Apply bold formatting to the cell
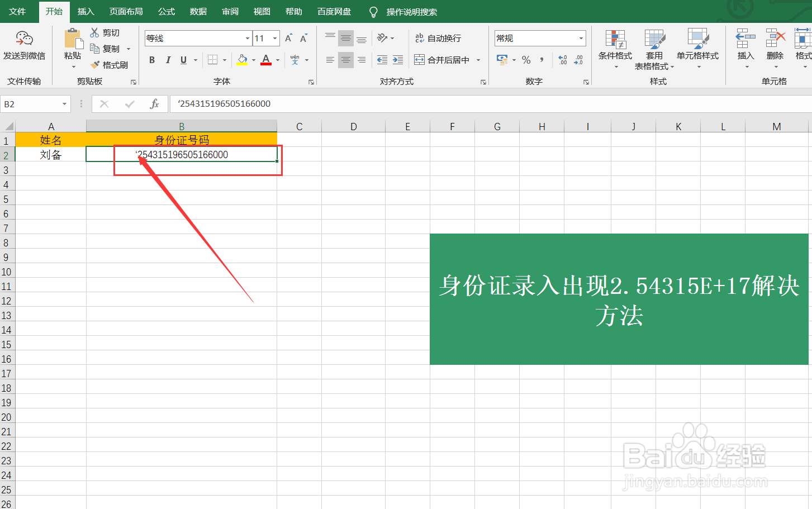 (151, 60)
